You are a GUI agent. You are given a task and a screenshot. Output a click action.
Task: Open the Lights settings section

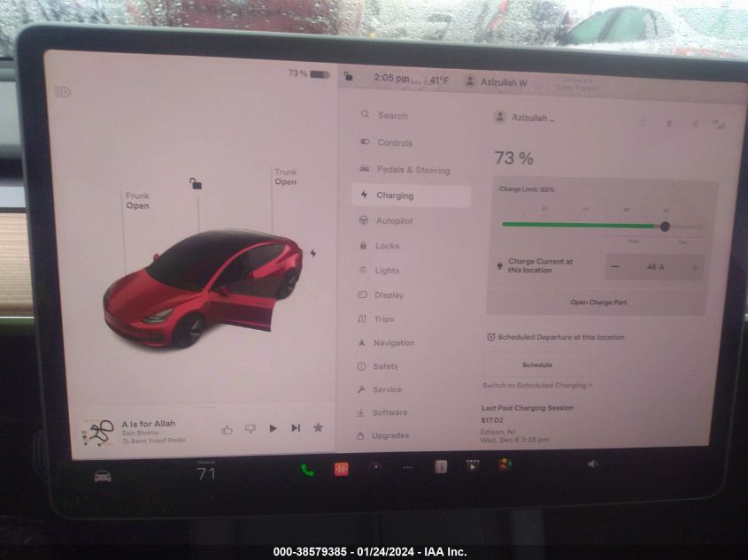379,270
